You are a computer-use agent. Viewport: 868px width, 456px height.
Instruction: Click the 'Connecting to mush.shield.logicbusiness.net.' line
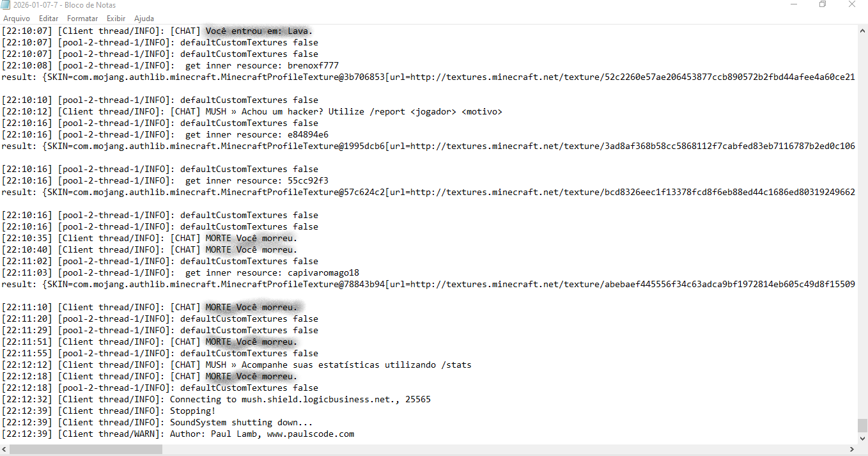(x=216, y=399)
